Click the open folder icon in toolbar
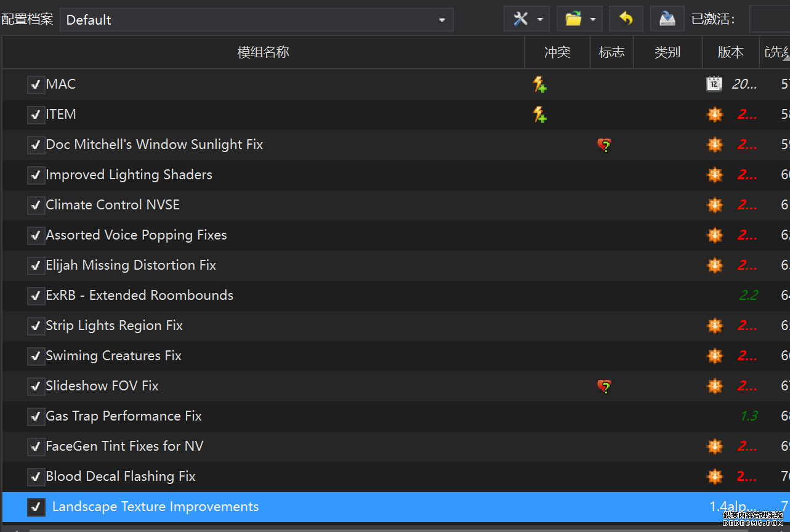790x532 pixels. [x=573, y=19]
